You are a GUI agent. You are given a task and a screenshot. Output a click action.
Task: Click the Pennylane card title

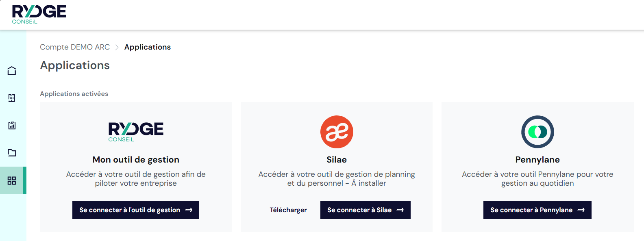pos(537,160)
